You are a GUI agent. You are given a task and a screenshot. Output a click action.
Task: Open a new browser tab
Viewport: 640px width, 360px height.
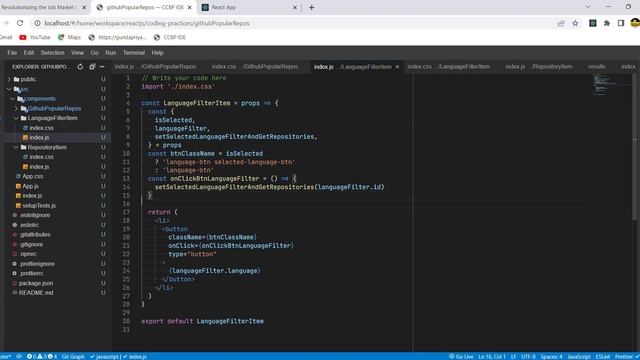click(311, 7)
